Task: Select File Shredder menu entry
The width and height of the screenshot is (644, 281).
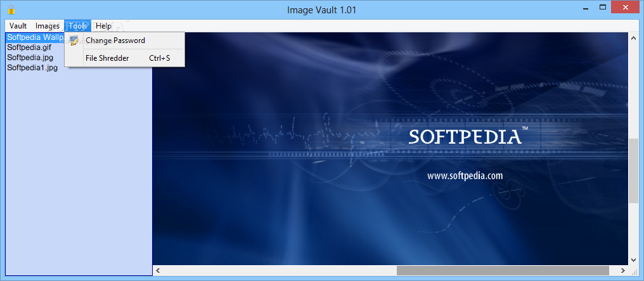Action: click(x=125, y=58)
